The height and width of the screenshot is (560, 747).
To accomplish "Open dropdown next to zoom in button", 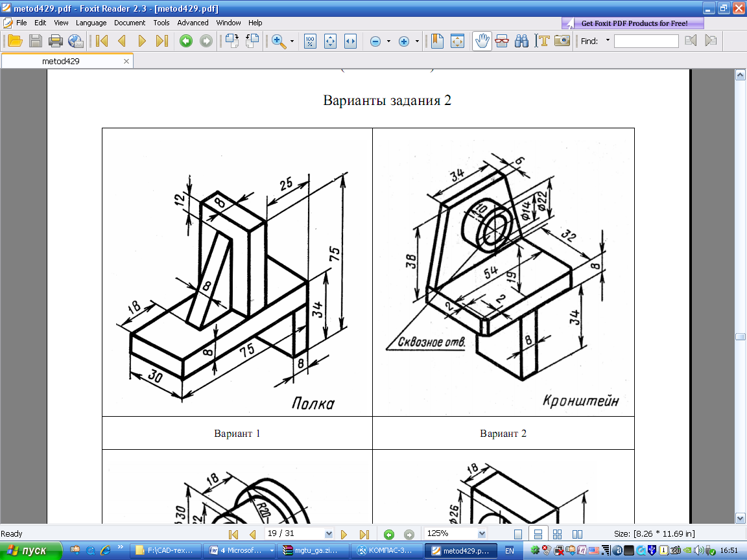I will 418,41.
